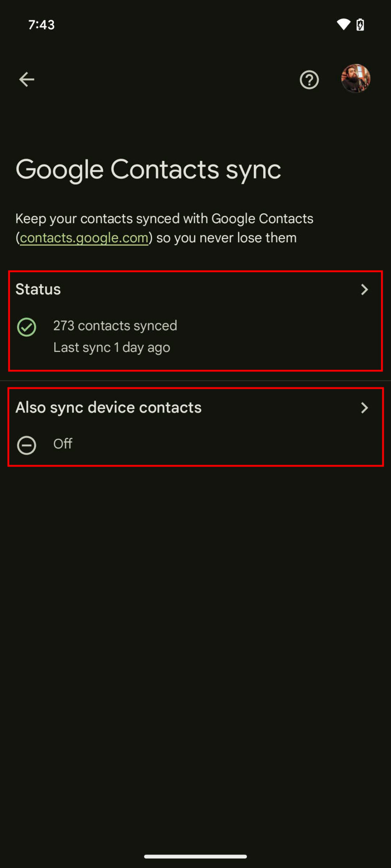Viewport: 391px width, 868px height.
Task: Enable device contacts sync currently set Off
Action: (x=63, y=443)
